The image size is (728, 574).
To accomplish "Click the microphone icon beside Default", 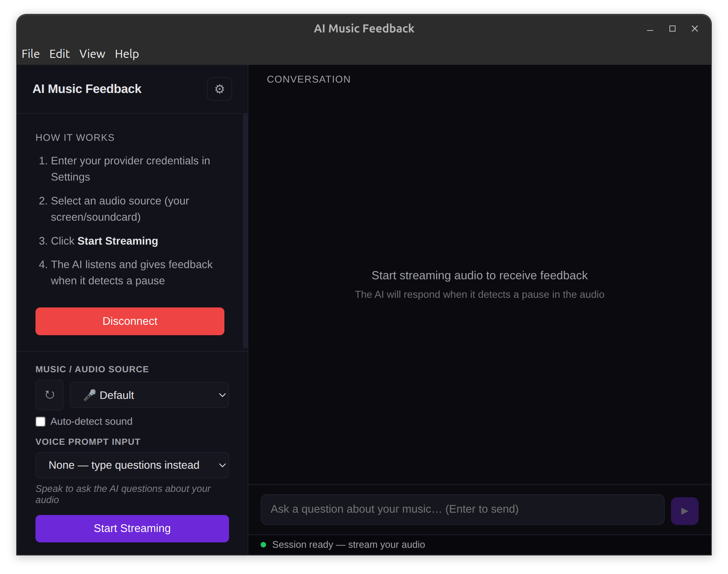I will (x=90, y=395).
